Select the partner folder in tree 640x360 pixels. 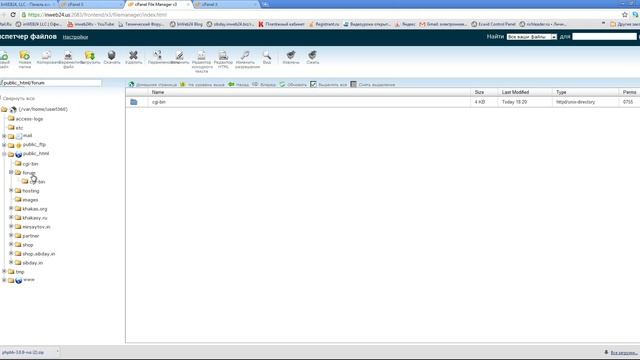tap(31, 236)
